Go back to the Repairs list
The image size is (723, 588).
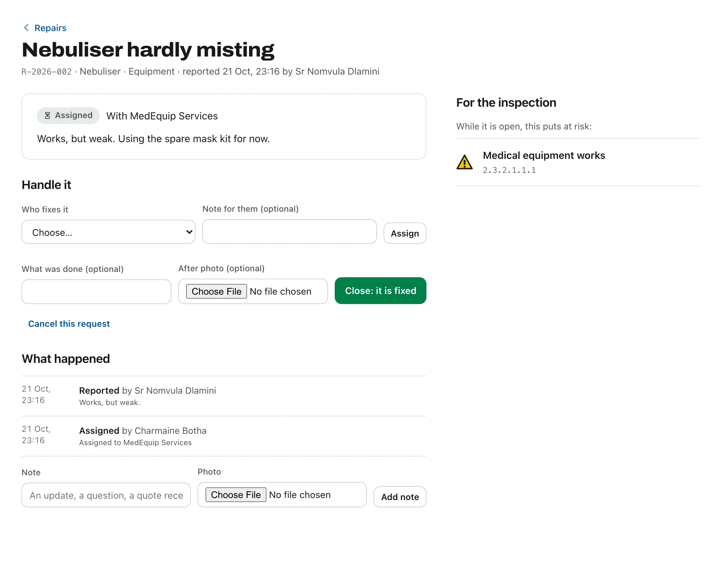tap(50, 28)
